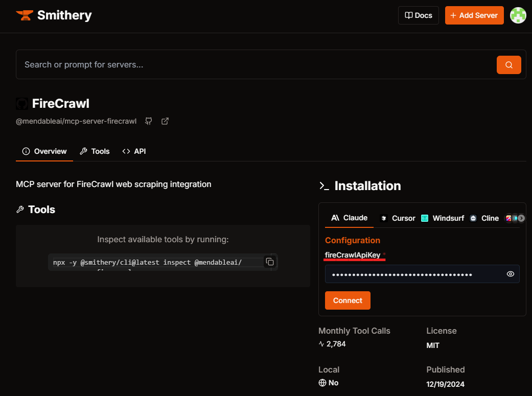Click the Add Server button
This screenshot has width=532, height=396.
point(474,15)
